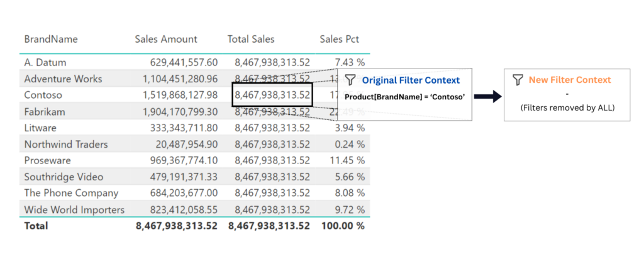Select Total Sales value in Northwind Traders row
Viewport: 644px width, 269px height.
click(272, 145)
